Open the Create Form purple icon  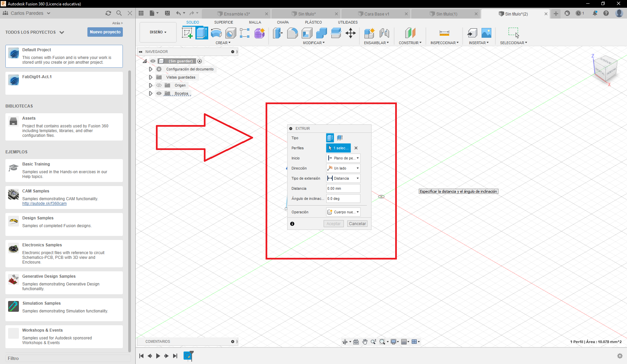[x=260, y=33]
